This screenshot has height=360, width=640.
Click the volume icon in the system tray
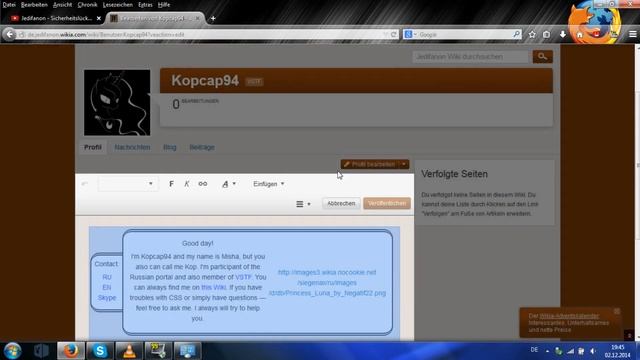coord(593,351)
